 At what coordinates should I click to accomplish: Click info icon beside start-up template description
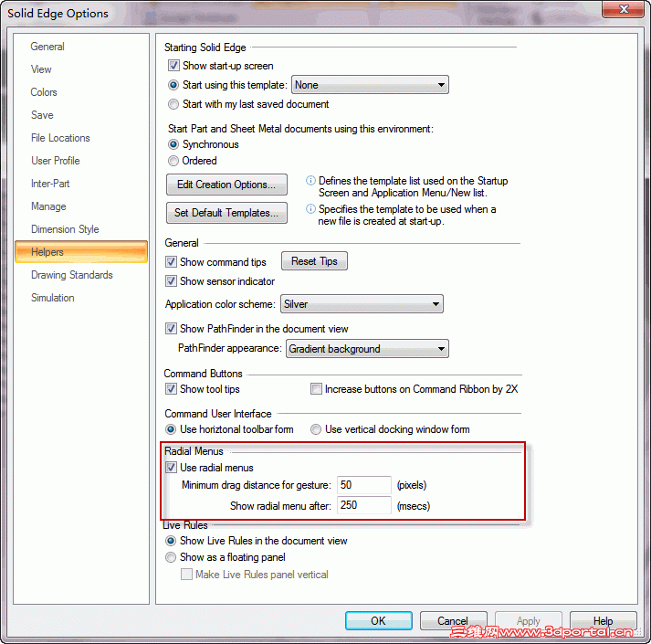[310, 208]
